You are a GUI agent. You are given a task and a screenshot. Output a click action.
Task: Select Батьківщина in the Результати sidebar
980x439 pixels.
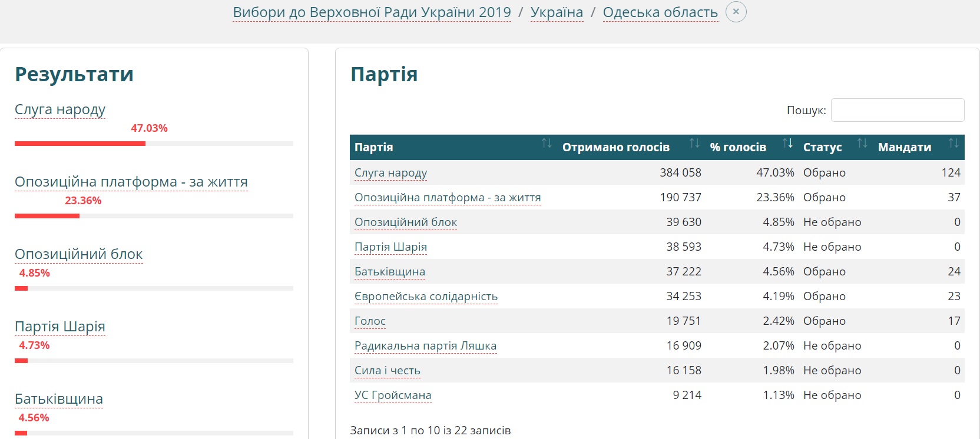(59, 399)
